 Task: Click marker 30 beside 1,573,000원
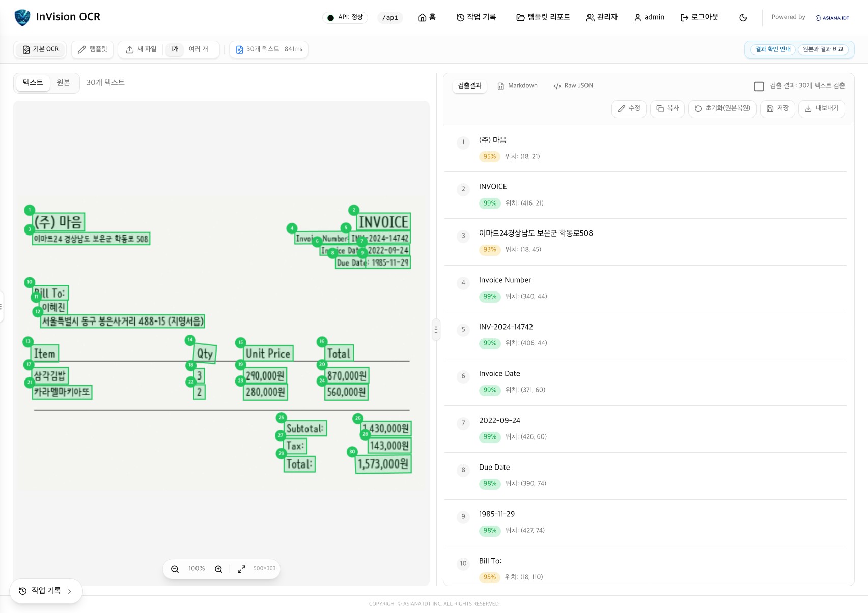pyautogui.click(x=352, y=452)
